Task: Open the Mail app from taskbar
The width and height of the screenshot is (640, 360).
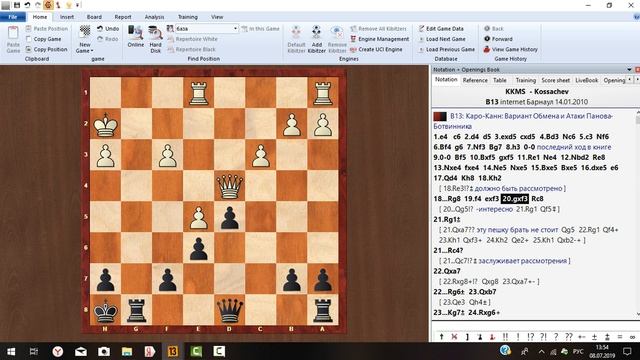Action: [81, 351]
